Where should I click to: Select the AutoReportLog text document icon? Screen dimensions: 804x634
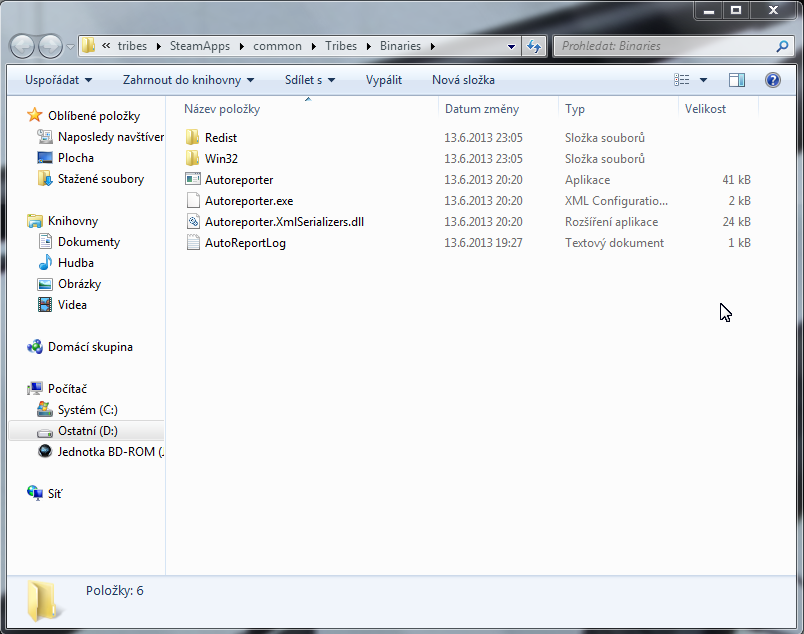(x=193, y=242)
